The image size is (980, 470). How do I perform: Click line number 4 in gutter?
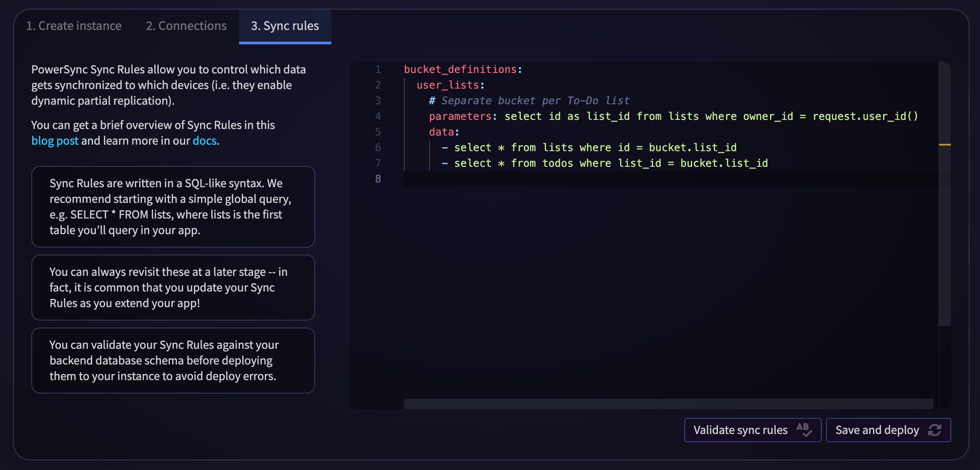pyautogui.click(x=378, y=116)
